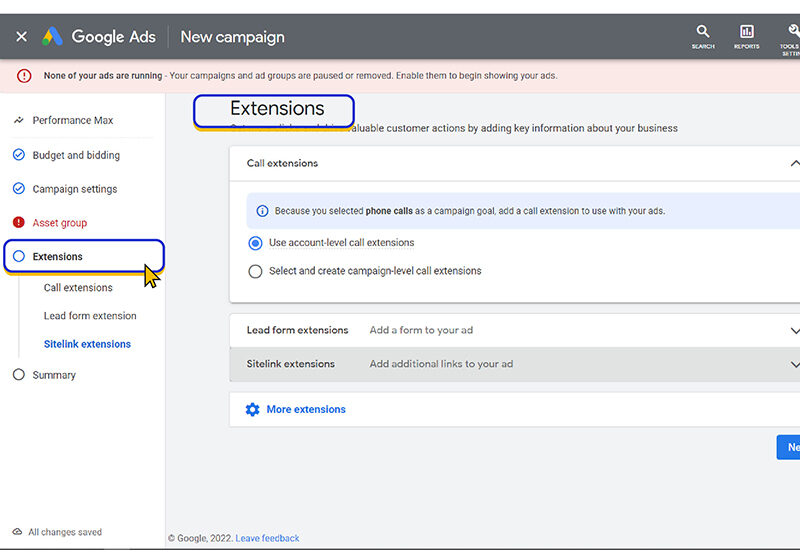The height and width of the screenshot is (554, 800).
Task: Click Campaign settings checkmark icon
Action: pos(19,189)
